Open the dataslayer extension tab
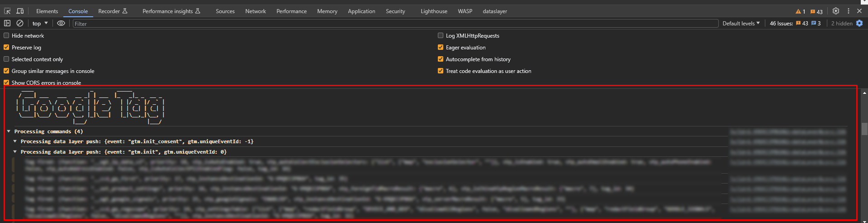 coord(495,11)
